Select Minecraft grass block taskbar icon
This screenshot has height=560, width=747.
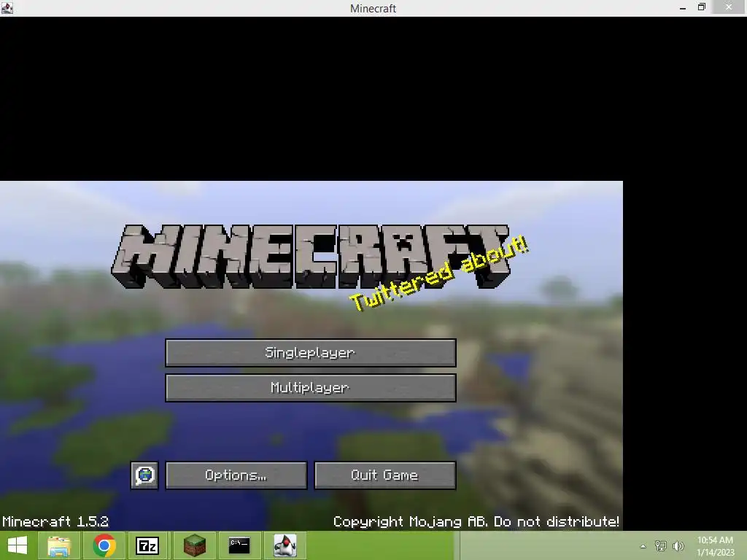pyautogui.click(x=194, y=545)
